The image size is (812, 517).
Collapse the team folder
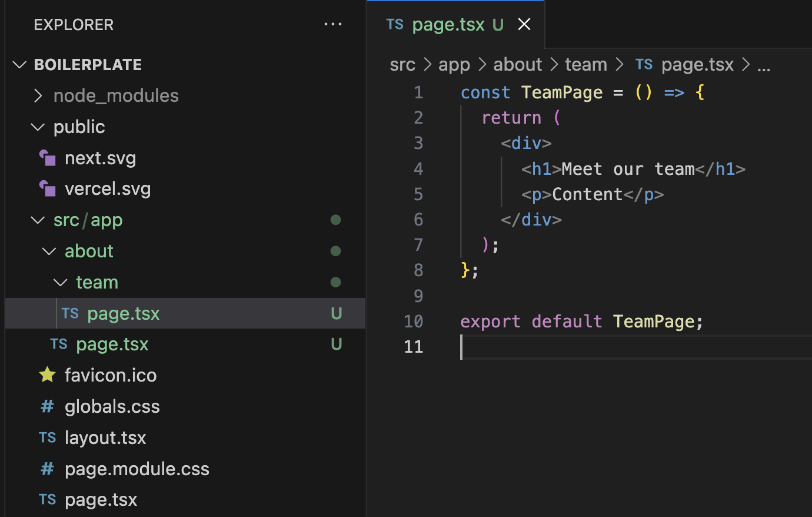(x=59, y=282)
